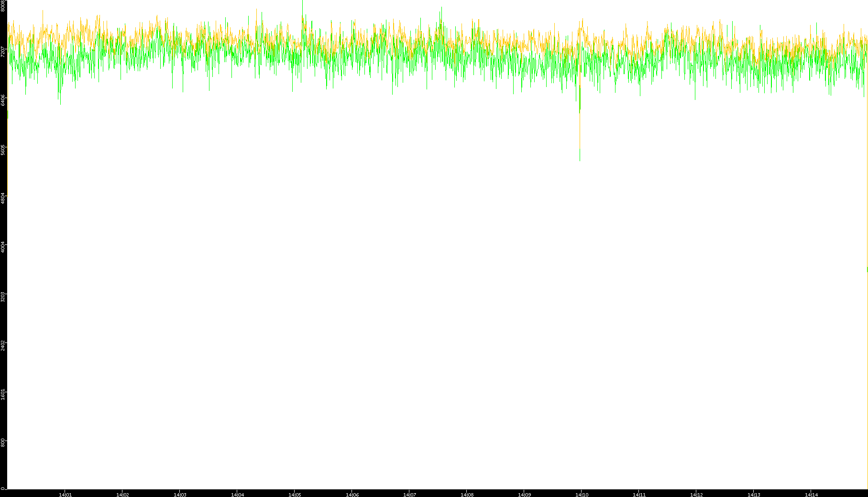Screen dimensions: 868x497
Task: Select the 800 vertical axis value
Action: pyautogui.click(x=3, y=442)
